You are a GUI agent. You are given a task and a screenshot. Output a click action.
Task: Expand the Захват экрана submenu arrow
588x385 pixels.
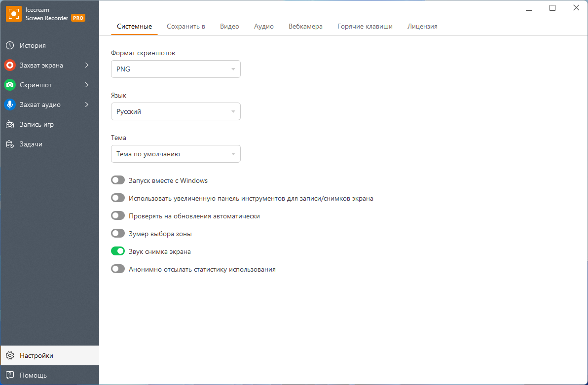pos(87,65)
